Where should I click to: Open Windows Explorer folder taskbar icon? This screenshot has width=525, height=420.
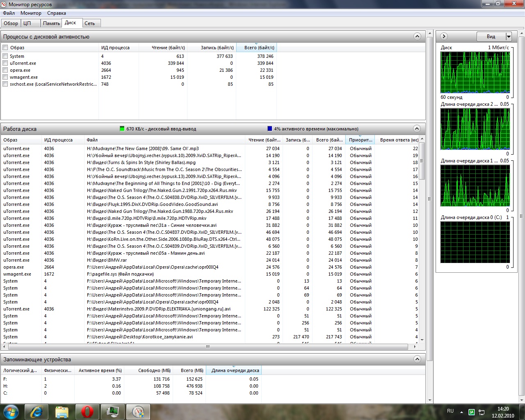click(62, 411)
